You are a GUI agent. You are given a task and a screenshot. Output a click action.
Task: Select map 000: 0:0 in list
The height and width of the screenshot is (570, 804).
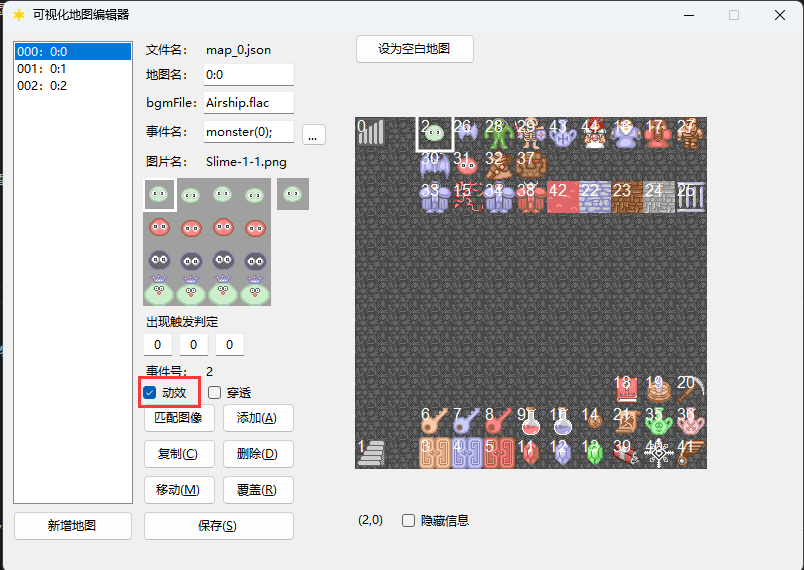coord(72,52)
